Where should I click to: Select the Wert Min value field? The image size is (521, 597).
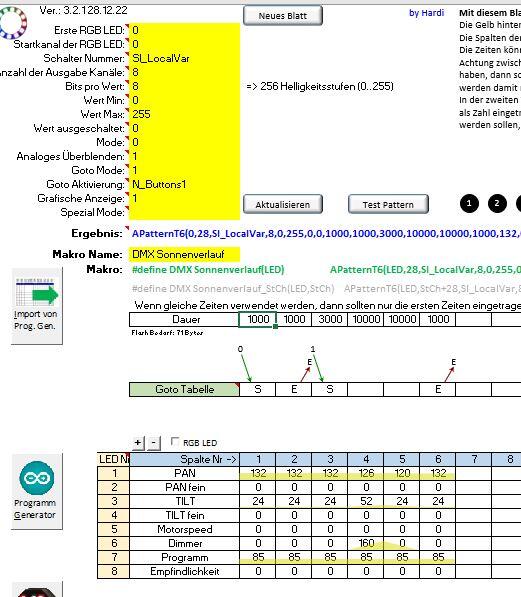pos(185,100)
